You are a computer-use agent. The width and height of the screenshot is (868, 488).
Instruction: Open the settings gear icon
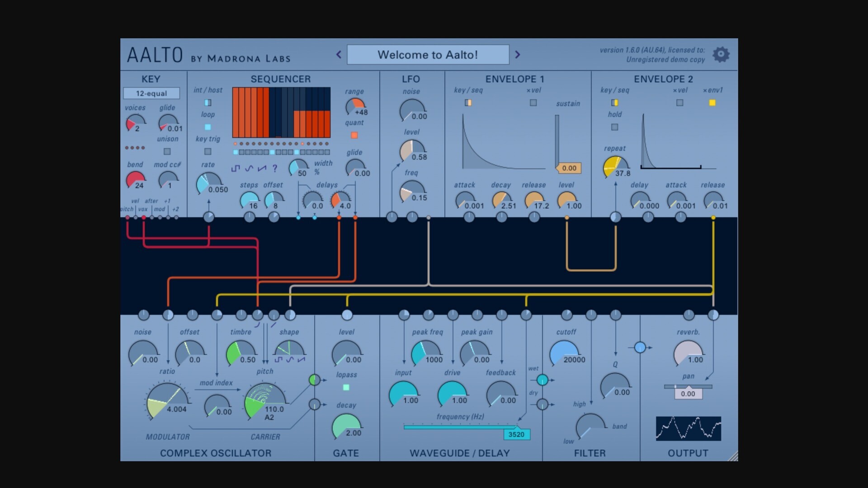[x=721, y=55]
